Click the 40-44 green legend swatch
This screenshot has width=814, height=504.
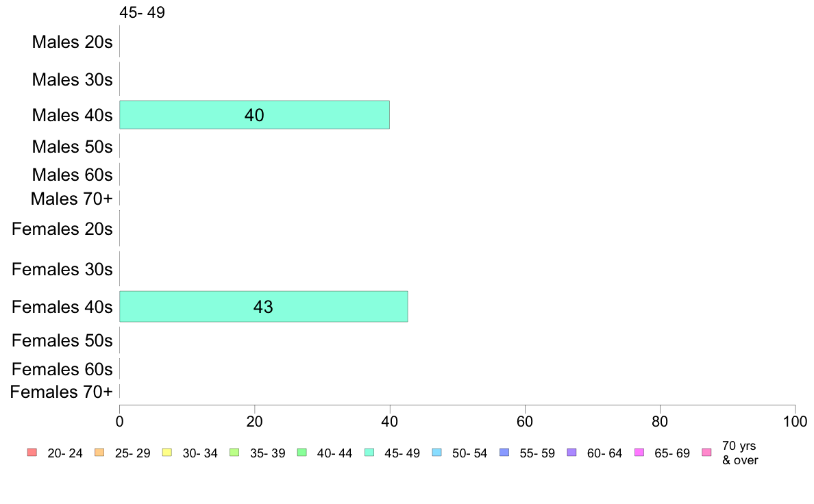point(302,453)
